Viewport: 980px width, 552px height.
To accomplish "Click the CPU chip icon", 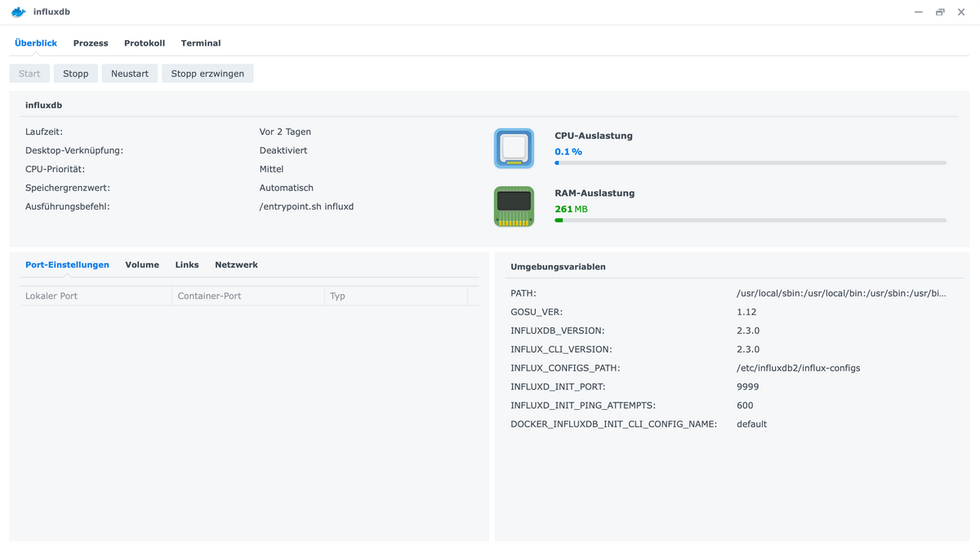I will [x=514, y=149].
